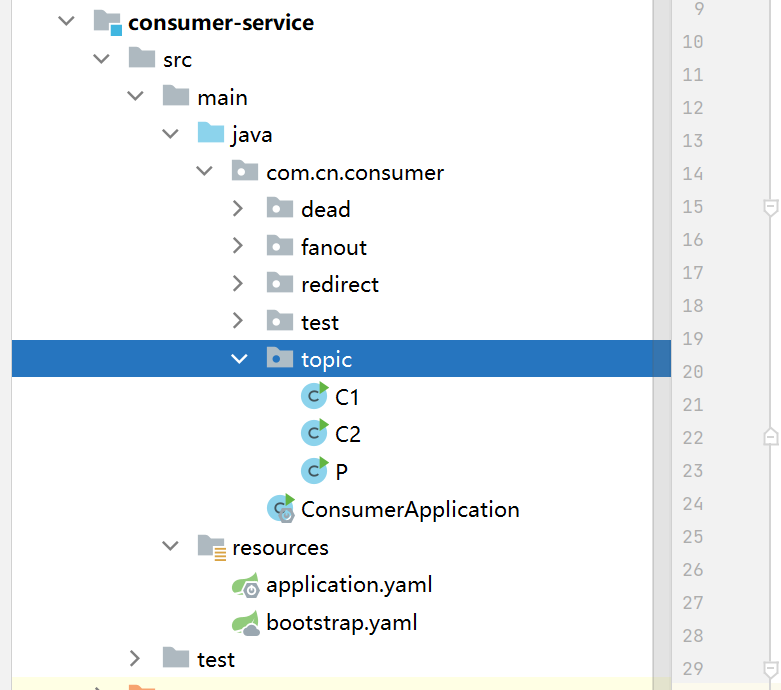781x690 pixels.
Task: Click the fold marker at editor line 22
Action: pos(771,437)
